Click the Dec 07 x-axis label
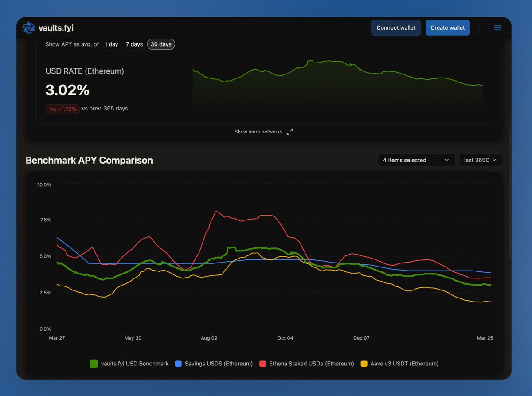Image resolution: width=532 pixels, height=396 pixels. point(361,338)
